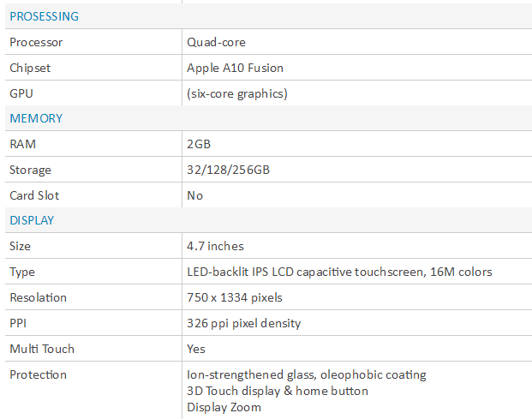532x419 pixels.
Task: Select the Card Slot label
Action: [x=34, y=195]
